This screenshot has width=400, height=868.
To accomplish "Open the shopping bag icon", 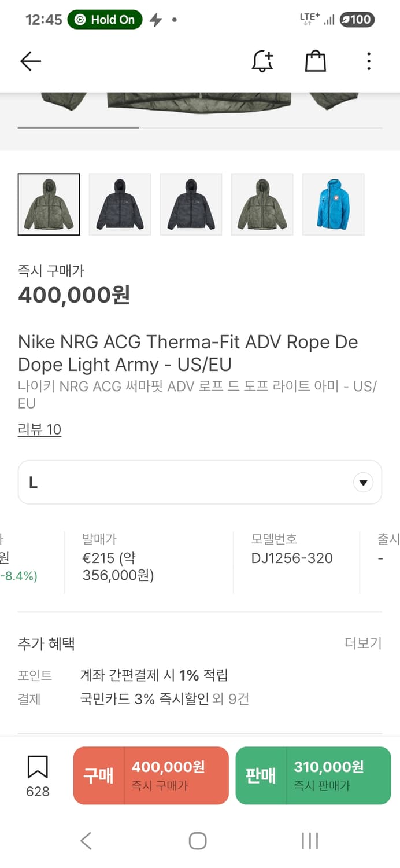I will click(315, 61).
